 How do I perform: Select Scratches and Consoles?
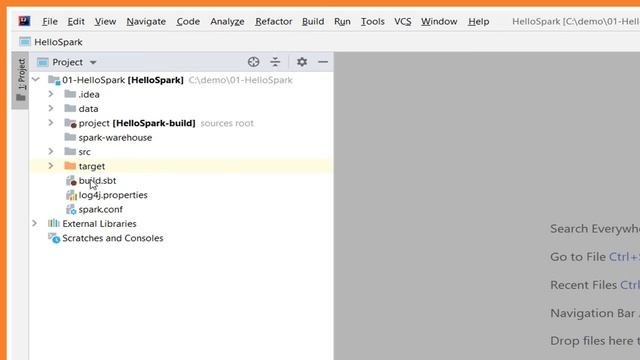click(182, 238)
